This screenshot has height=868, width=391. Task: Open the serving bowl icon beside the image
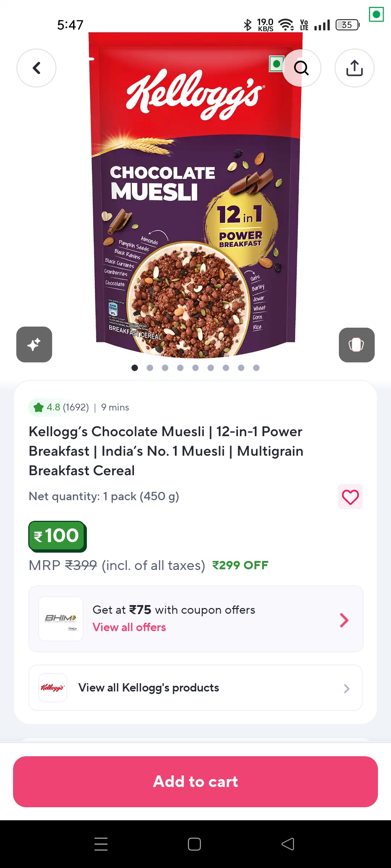357,344
